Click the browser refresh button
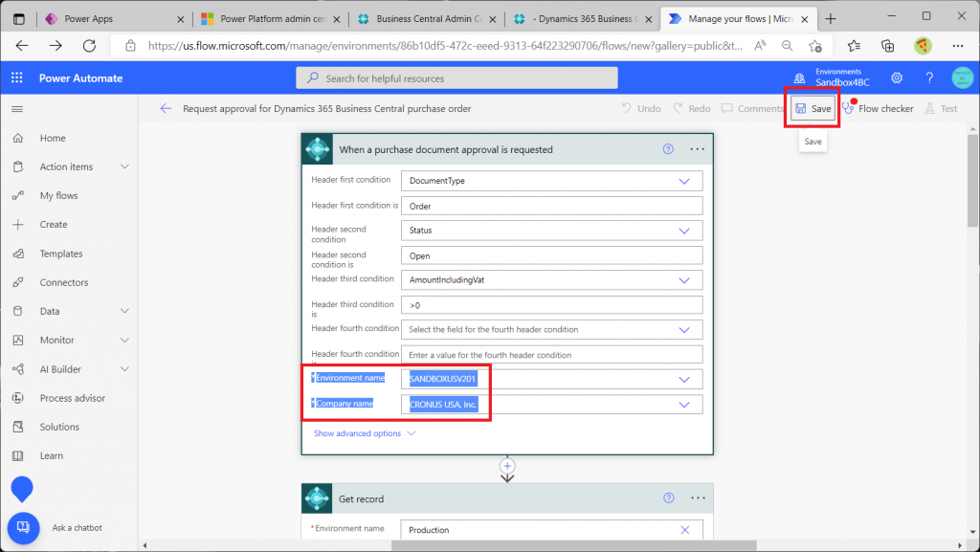Image resolution: width=980 pixels, height=552 pixels. point(89,46)
